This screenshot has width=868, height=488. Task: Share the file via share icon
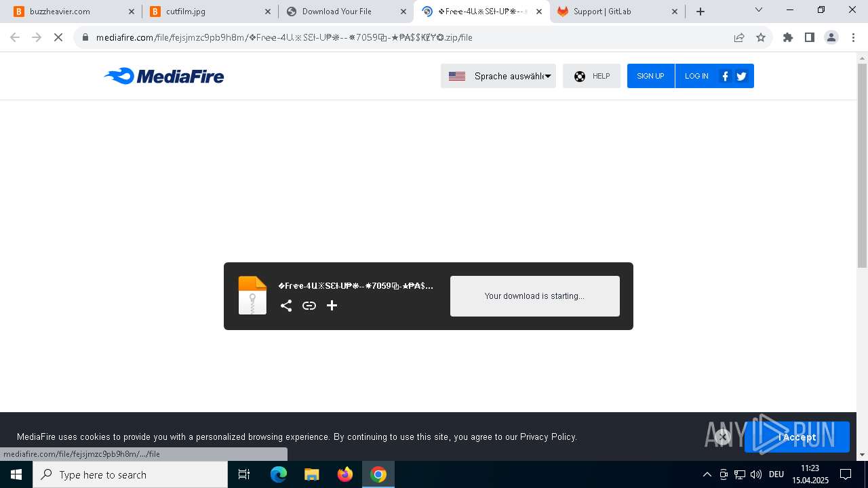[286, 306]
